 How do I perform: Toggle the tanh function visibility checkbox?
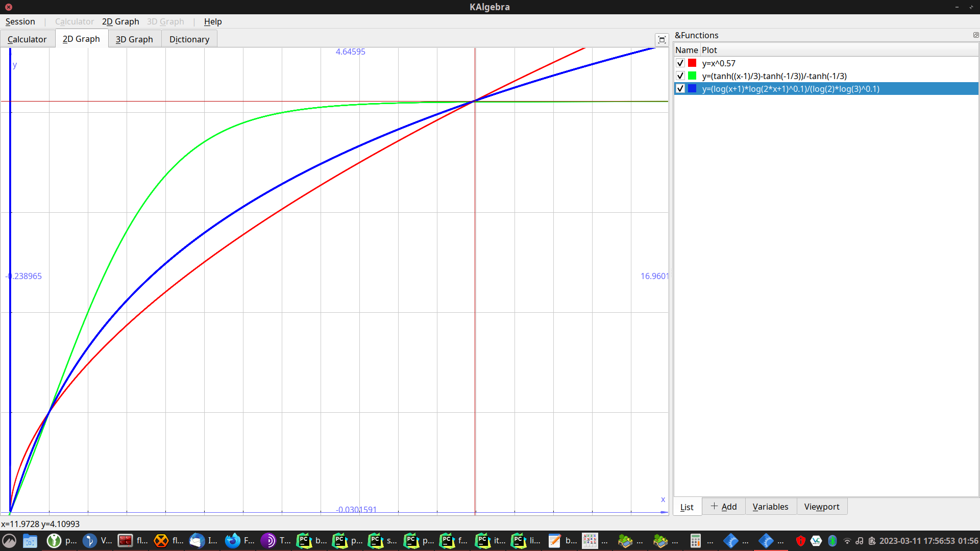680,76
